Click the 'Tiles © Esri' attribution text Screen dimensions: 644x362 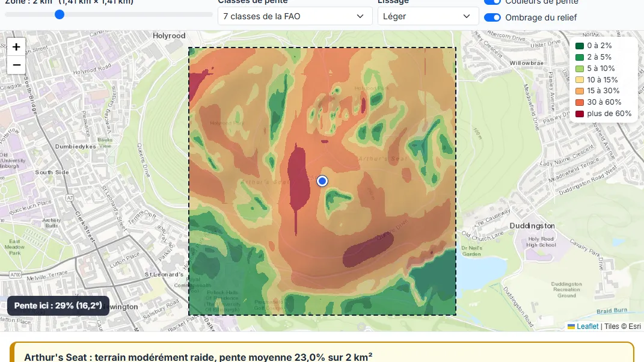click(622, 327)
